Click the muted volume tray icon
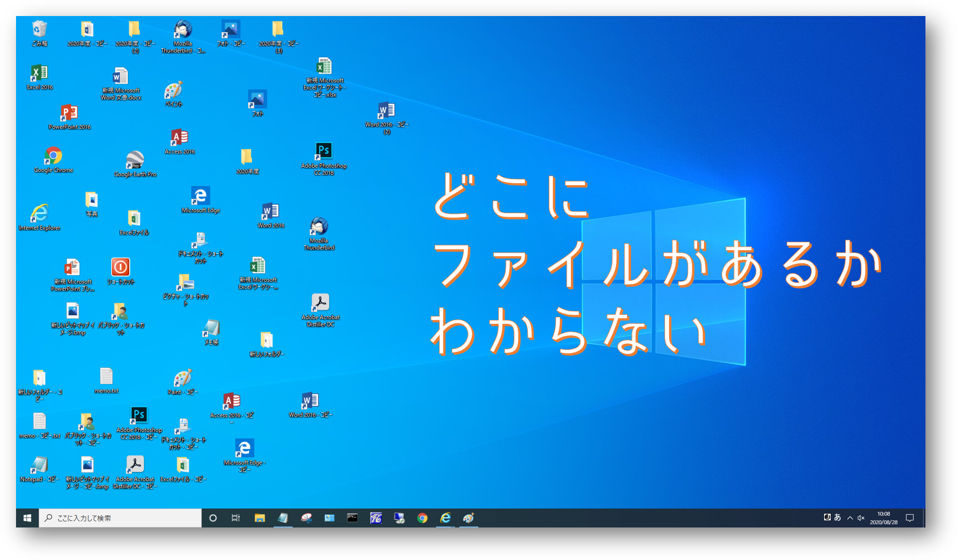This screenshot has width=958, height=560. [x=861, y=518]
